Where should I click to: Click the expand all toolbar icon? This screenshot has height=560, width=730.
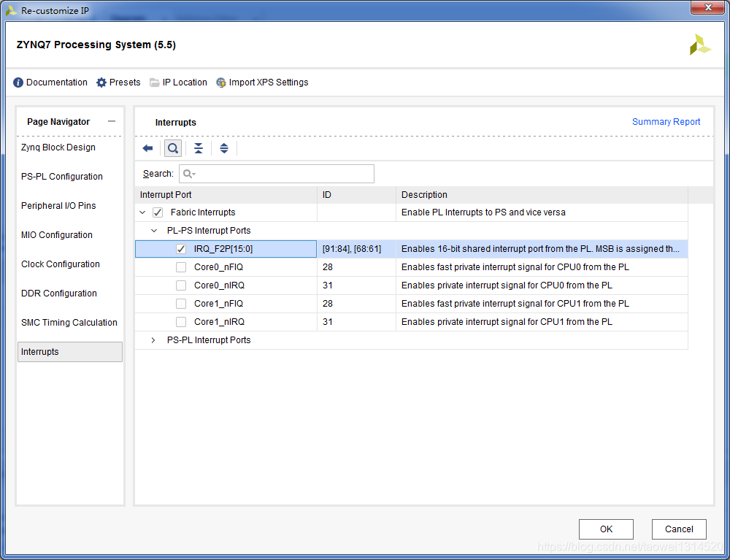224,148
